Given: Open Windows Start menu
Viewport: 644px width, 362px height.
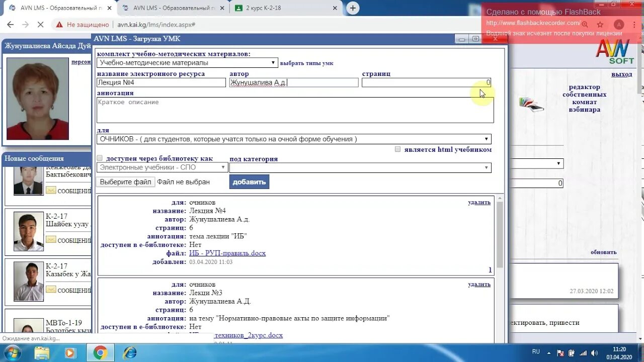Looking at the screenshot, I should coord(11,353).
